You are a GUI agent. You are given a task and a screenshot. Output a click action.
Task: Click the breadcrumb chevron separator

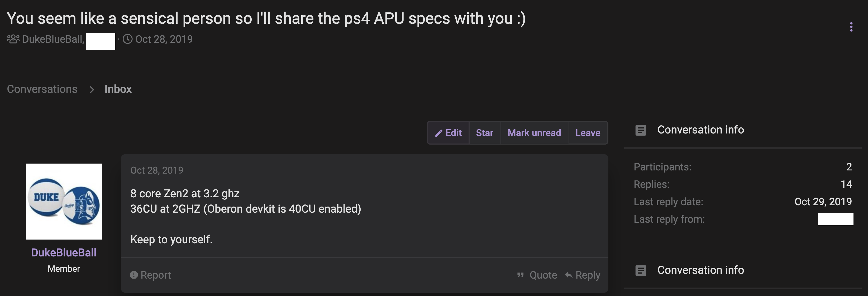point(92,90)
